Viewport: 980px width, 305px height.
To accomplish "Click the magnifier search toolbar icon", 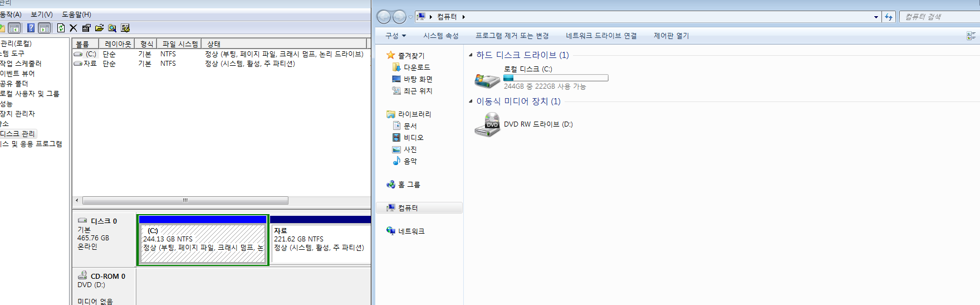I will pos(112,28).
